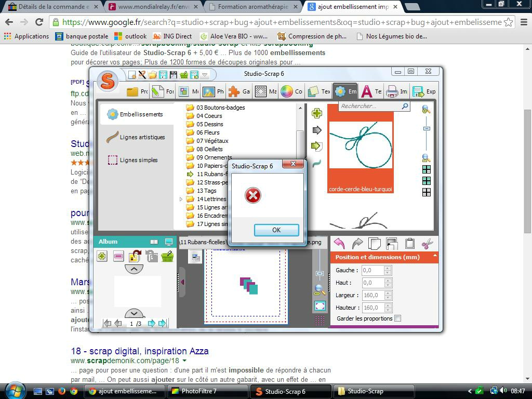Select folder 13 Tags
Screen dimensions: 532x399
pos(201,191)
